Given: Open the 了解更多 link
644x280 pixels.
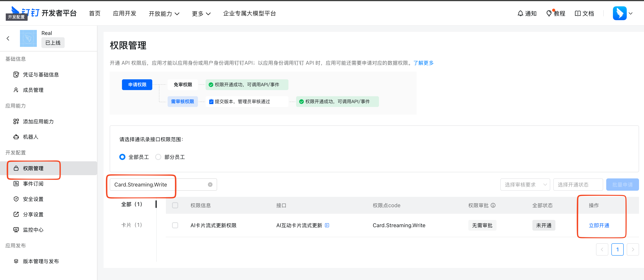Looking at the screenshot, I should [423, 63].
